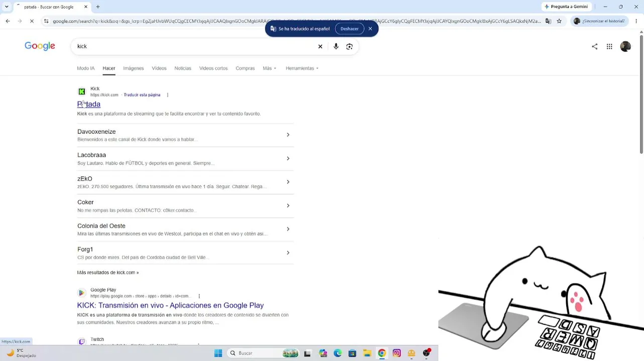
Task: Click the Google logo
Action: click(40, 46)
